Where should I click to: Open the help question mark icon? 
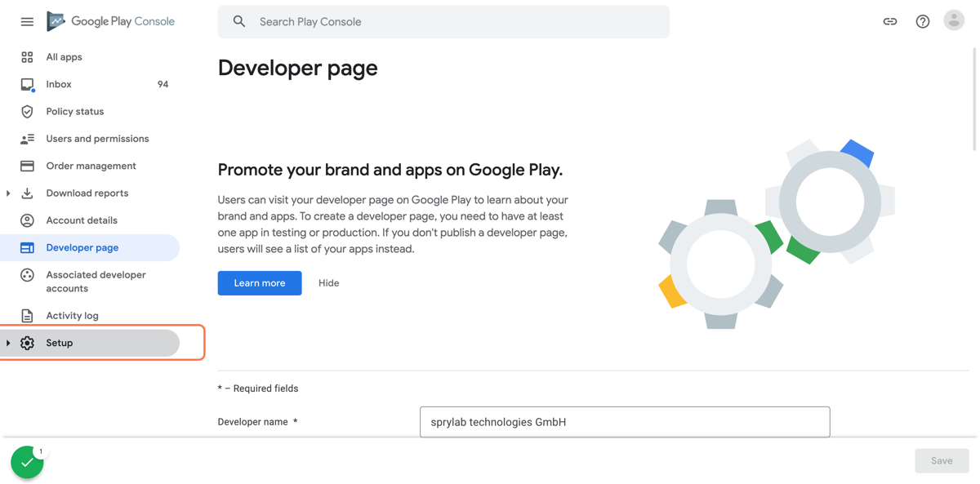[x=923, y=22]
